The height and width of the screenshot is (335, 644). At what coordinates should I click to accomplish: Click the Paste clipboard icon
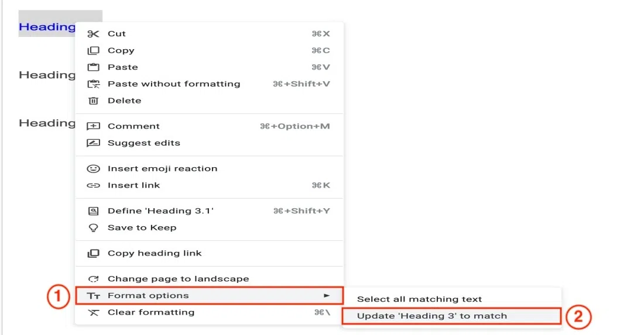pos(93,67)
